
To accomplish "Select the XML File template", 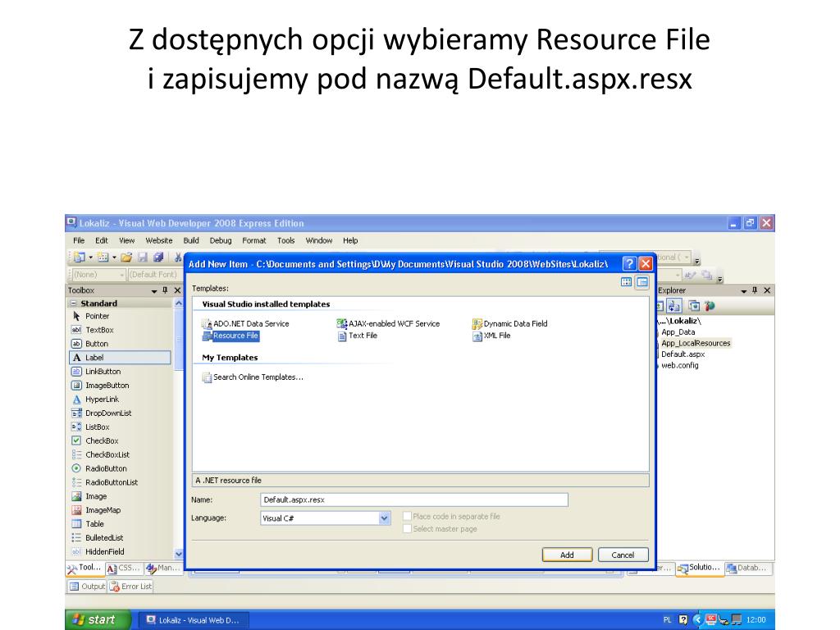I will point(492,336).
